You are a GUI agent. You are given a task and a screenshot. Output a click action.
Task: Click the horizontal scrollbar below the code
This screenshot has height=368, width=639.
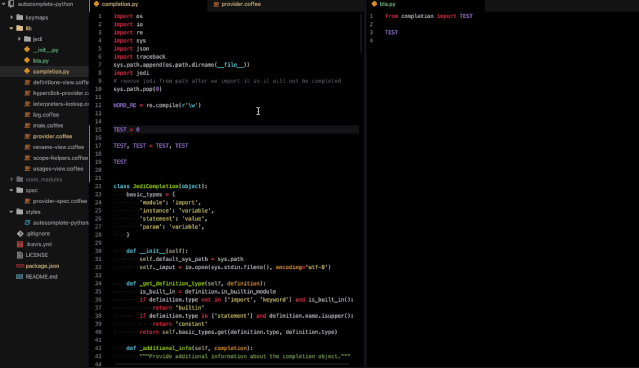pos(232,364)
